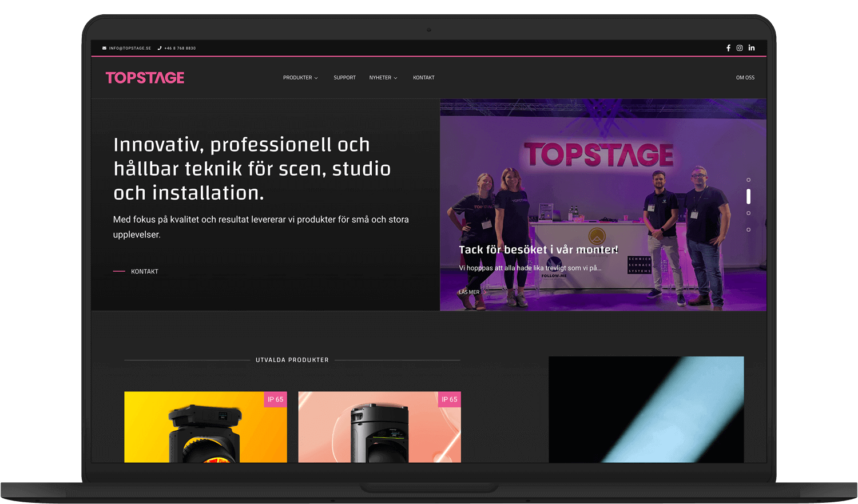This screenshot has height=504, width=858.
Task: Open the Instagram social icon
Action: [x=740, y=48]
